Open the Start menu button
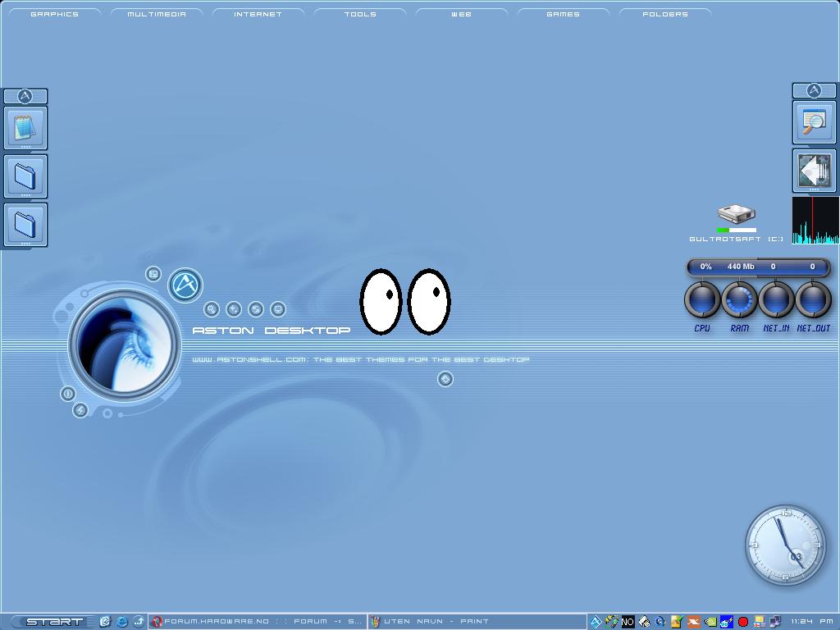 point(54,622)
